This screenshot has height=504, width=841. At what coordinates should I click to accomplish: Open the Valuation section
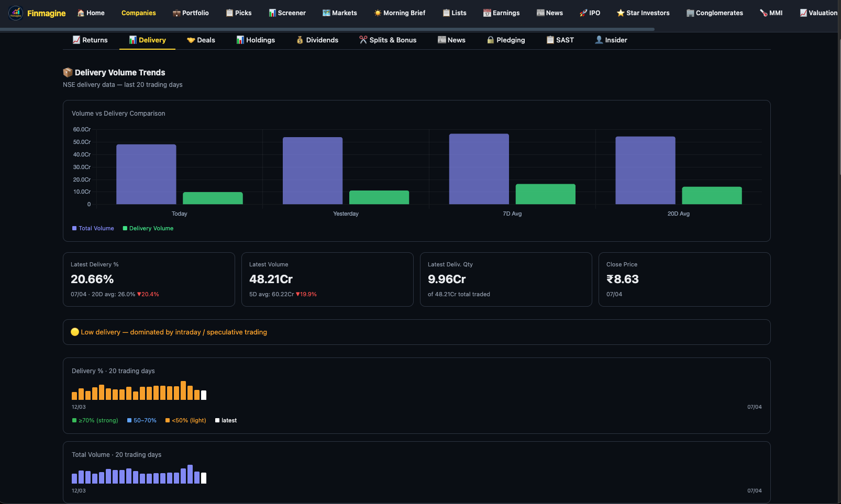pyautogui.click(x=818, y=13)
